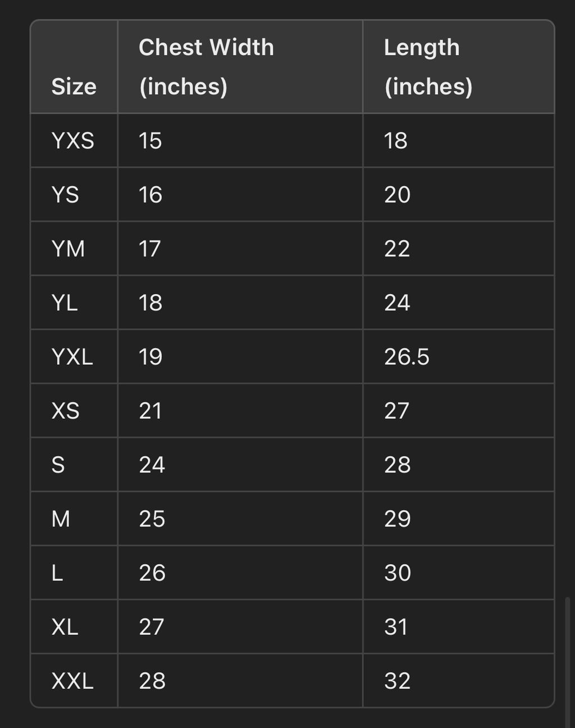The width and height of the screenshot is (575, 728).
Task: Click the length value 26.5
Action: point(407,356)
